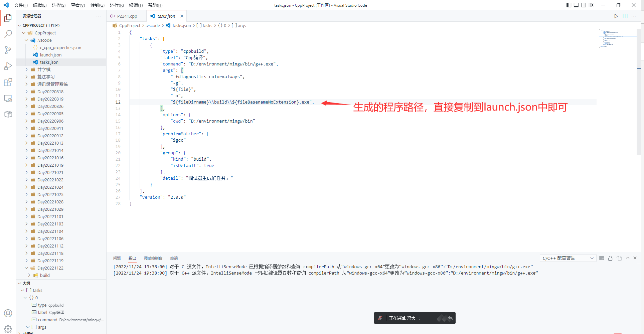644x334 pixels.
Task: Click the CppProject breadcrumb segment
Action: pyautogui.click(x=130, y=25)
